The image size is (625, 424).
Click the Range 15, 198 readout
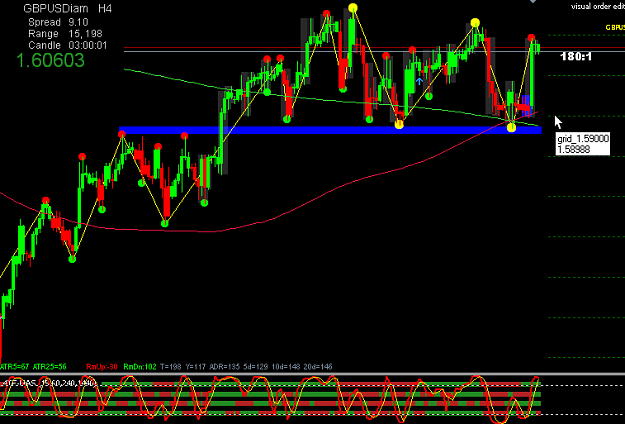[x=65, y=33]
